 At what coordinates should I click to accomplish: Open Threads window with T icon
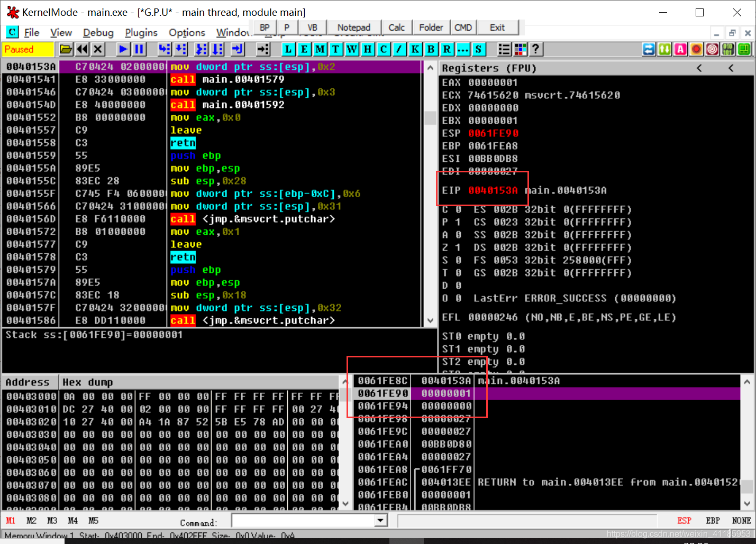(x=336, y=49)
